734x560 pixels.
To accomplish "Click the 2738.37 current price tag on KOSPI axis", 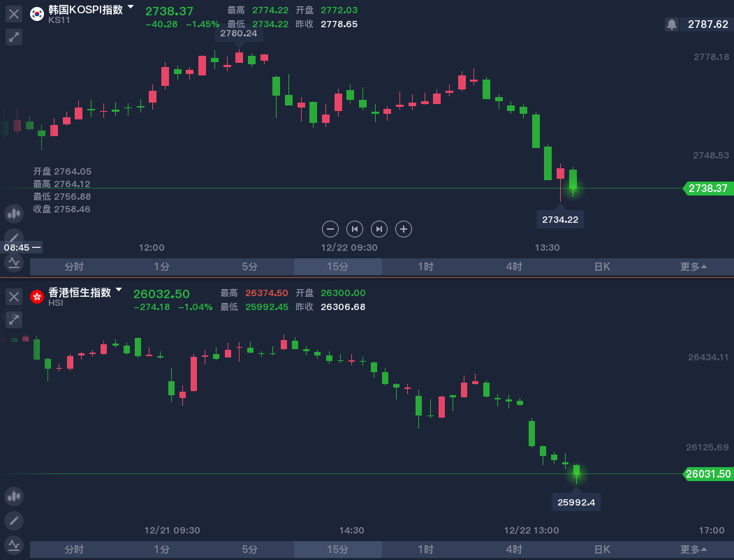I will [x=708, y=189].
